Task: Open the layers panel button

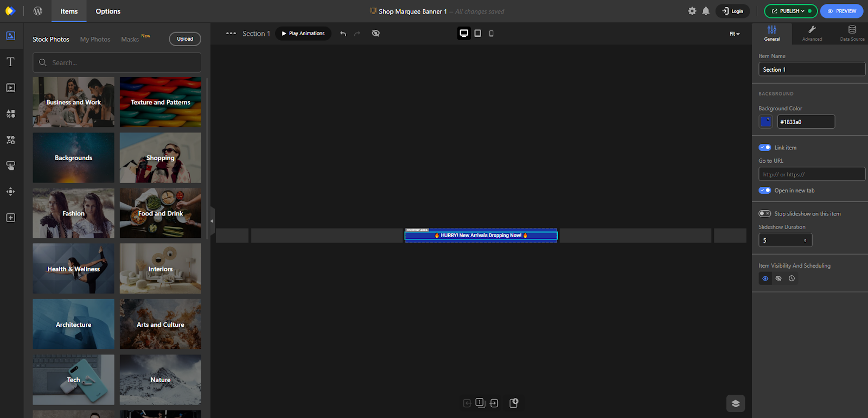Action: pyautogui.click(x=736, y=403)
